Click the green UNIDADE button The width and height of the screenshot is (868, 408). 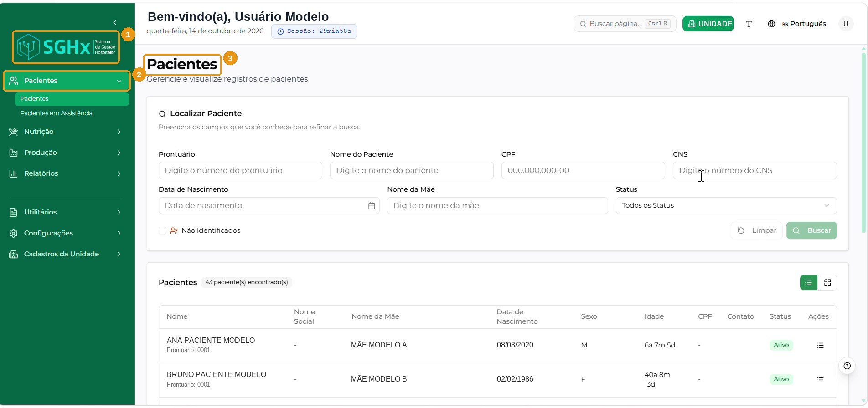[x=708, y=24]
